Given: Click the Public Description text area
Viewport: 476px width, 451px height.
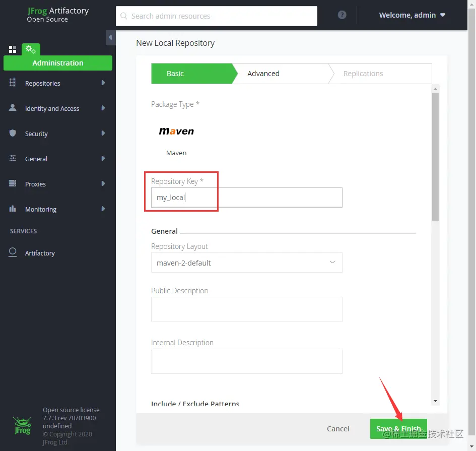Looking at the screenshot, I should click(x=246, y=309).
